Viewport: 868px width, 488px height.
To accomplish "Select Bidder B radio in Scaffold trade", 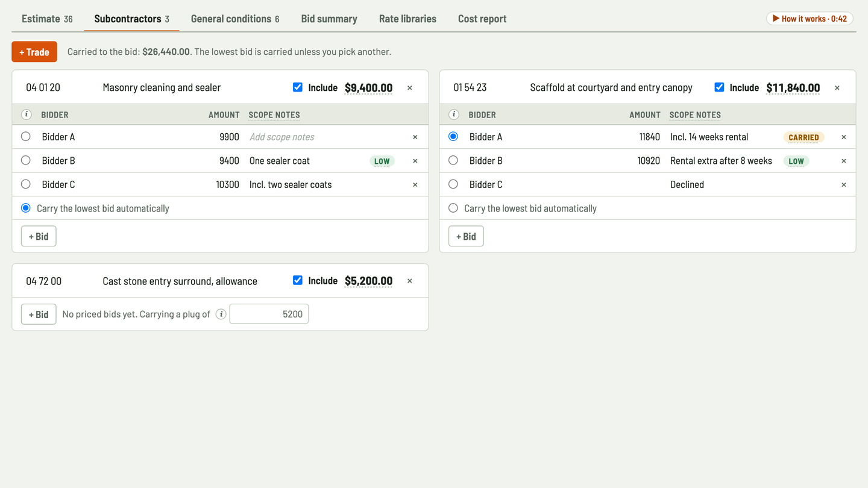I will point(453,160).
